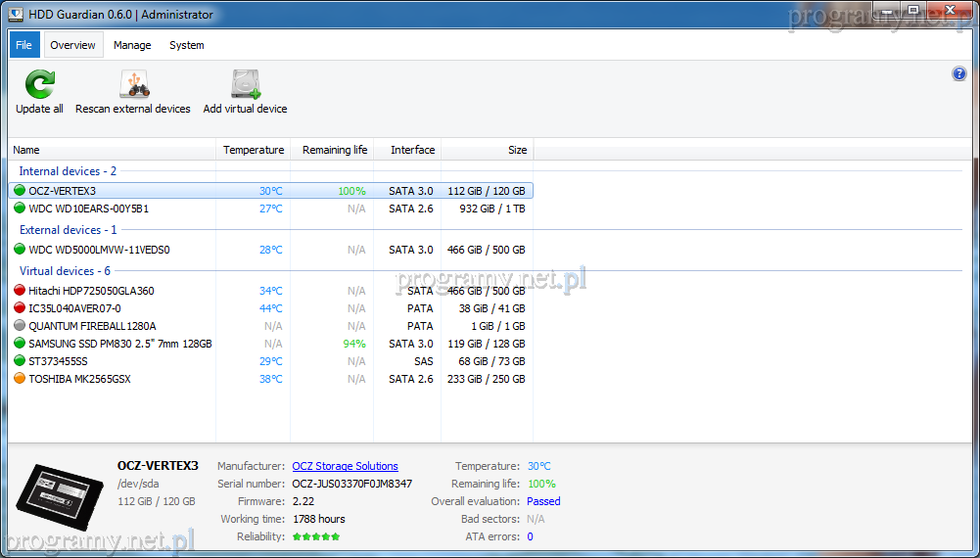Click the orange status dot for TOSHIBA MK2565GSX
Image resolution: width=980 pixels, height=558 pixels.
tap(20, 379)
